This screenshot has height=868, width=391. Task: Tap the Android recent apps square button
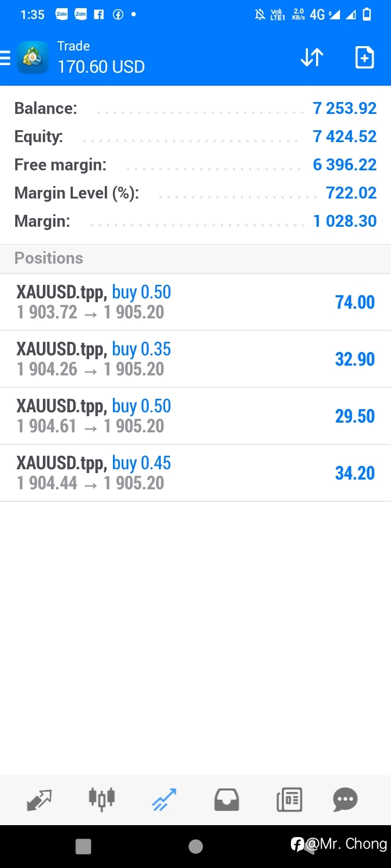83,846
